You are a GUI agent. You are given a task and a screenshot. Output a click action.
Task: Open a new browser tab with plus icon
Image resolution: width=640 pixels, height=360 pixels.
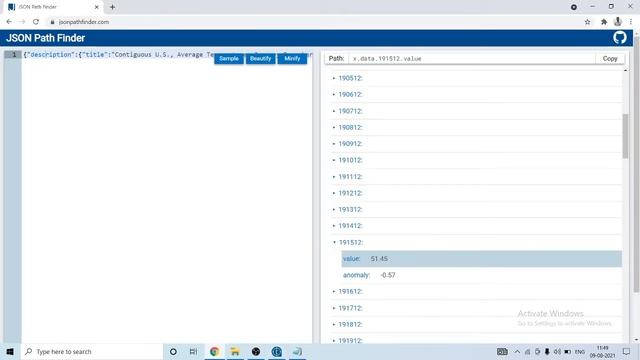[x=112, y=7]
